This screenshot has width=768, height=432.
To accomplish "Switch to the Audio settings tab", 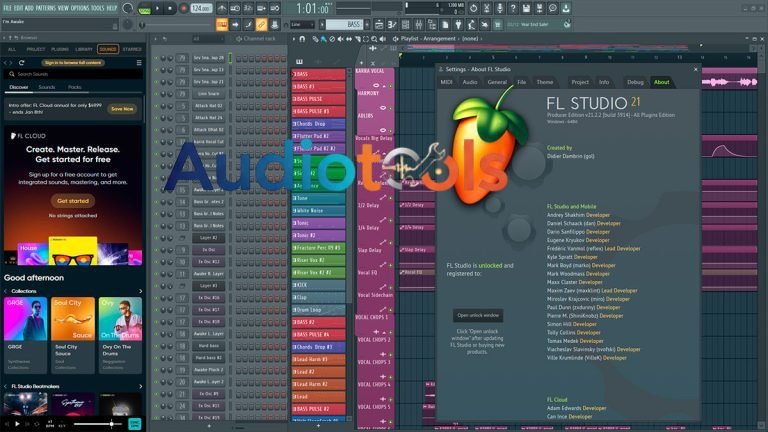I will (470, 82).
